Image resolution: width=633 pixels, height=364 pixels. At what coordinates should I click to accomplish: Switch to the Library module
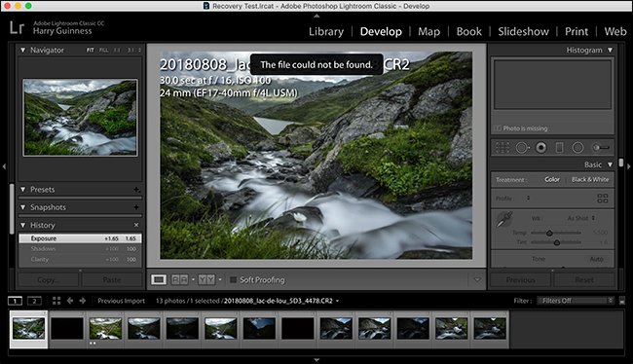click(x=326, y=31)
